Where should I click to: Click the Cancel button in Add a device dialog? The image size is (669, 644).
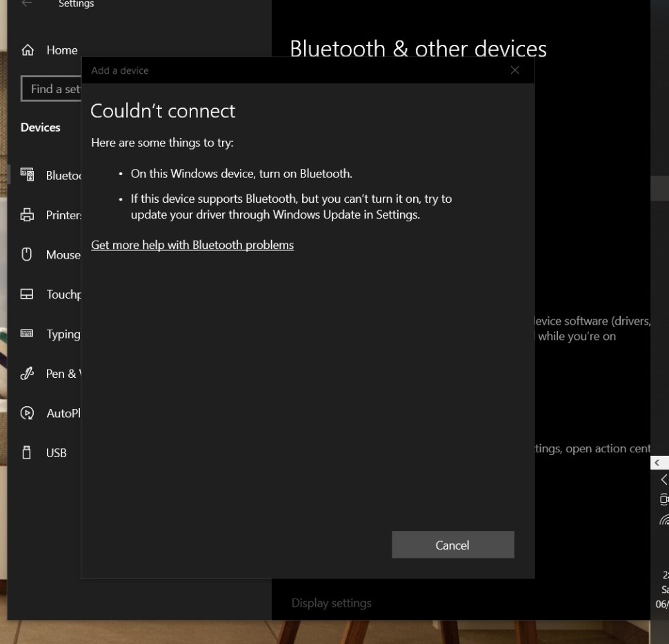click(x=452, y=545)
